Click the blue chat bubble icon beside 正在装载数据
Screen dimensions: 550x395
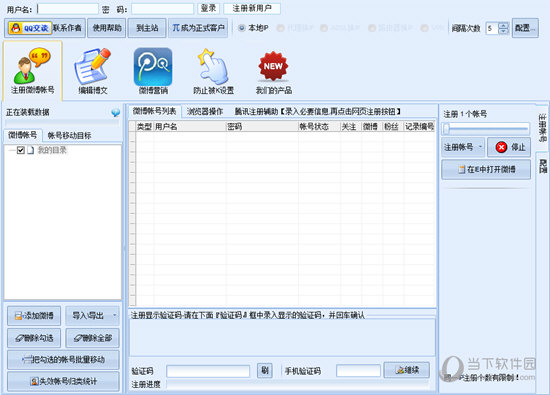pos(115,113)
